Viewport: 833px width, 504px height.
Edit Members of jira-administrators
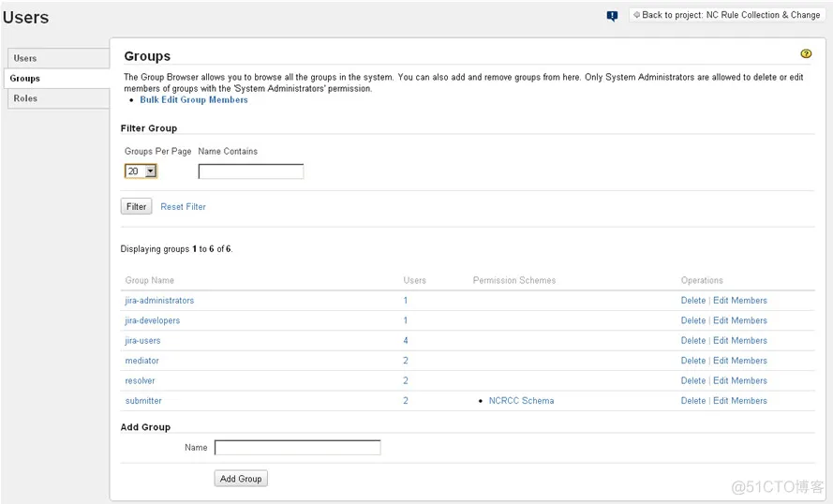(x=740, y=301)
